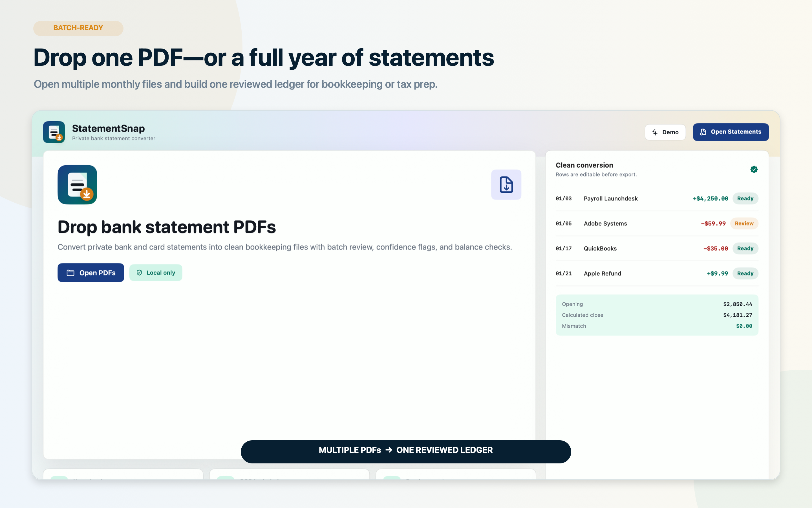
Task: Click 'Rows are editable before export.' text
Action: coord(596,174)
